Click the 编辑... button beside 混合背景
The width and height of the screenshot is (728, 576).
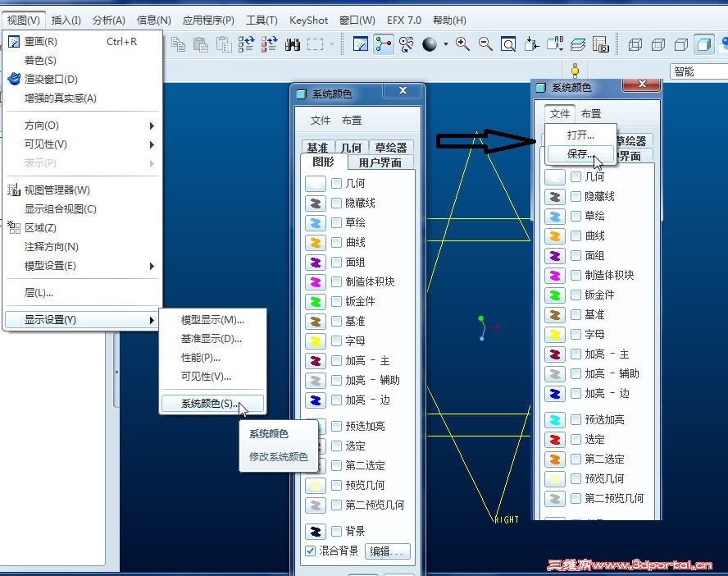tap(388, 551)
